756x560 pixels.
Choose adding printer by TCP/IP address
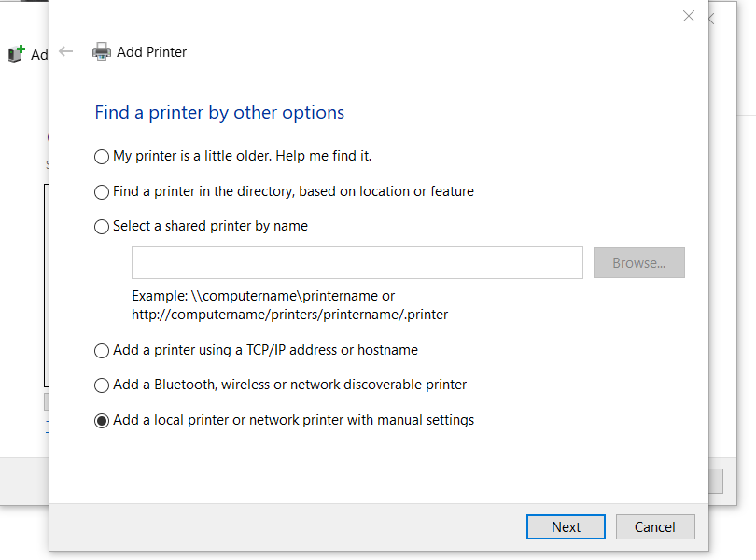(x=101, y=350)
